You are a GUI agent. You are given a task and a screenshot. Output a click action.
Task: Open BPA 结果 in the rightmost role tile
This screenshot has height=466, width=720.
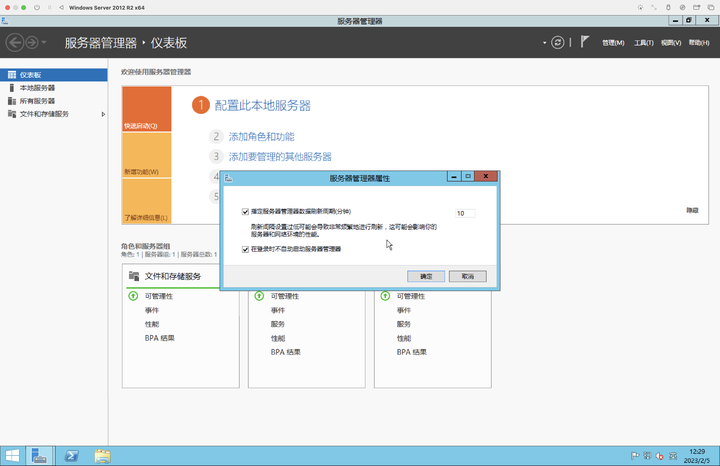coord(411,352)
